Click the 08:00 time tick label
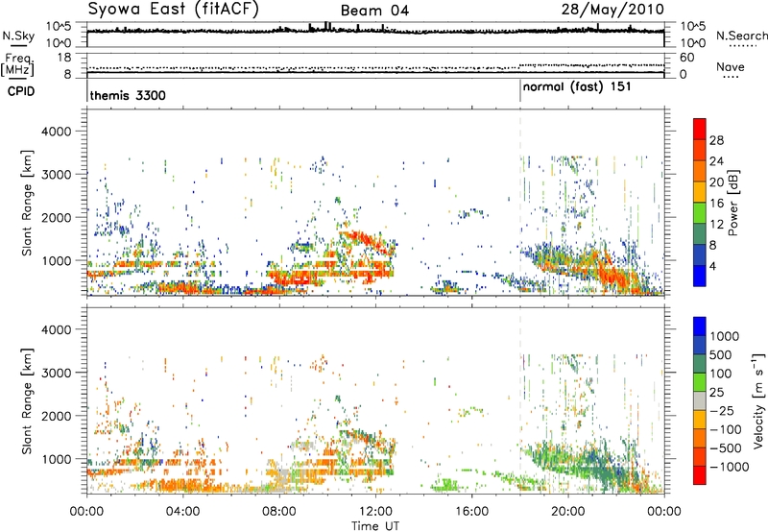The height and width of the screenshot is (532, 768). [x=279, y=512]
